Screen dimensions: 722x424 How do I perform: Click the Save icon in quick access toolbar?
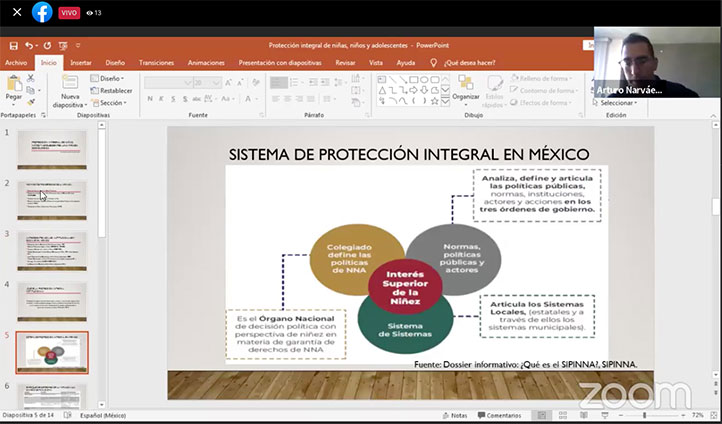click(x=12, y=45)
